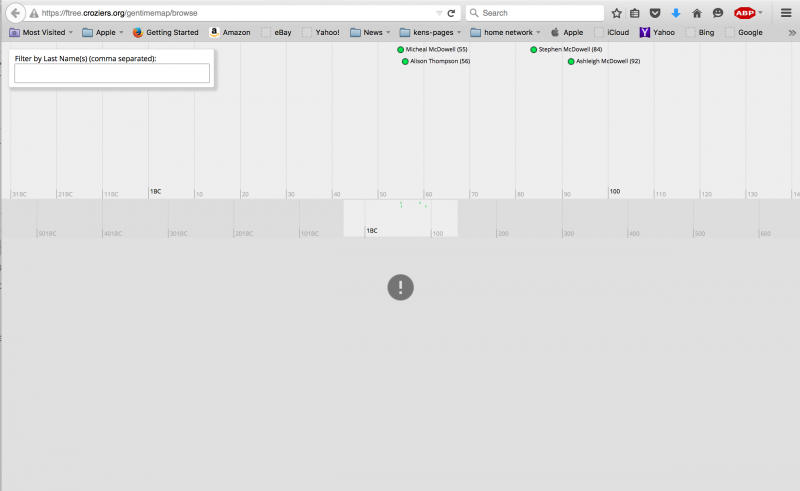Click the 400 label on lower overview band
Viewport: 800px width, 491px height.
(x=634, y=234)
